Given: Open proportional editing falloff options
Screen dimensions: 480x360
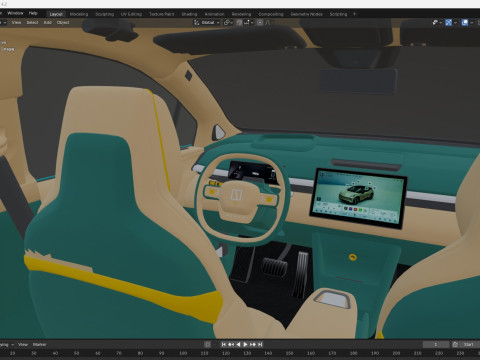Looking at the screenshot, I should pyautogui.click(x=267, y=22).
